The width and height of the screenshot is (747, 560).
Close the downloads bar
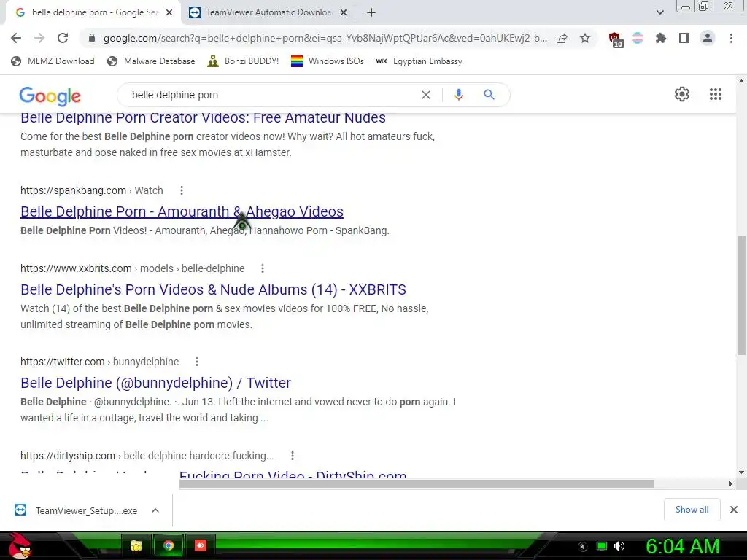734,510
